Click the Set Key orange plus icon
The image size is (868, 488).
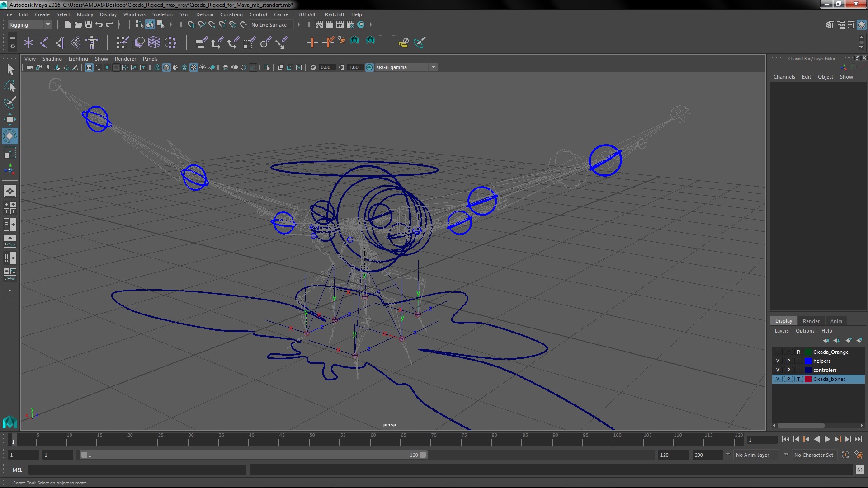tap(312, 42)
